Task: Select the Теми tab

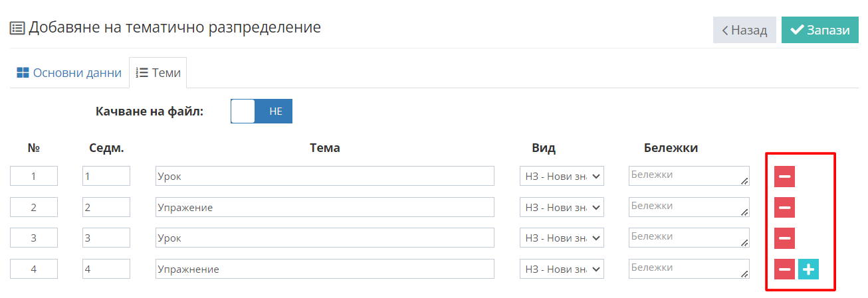Action: point(158,73)
